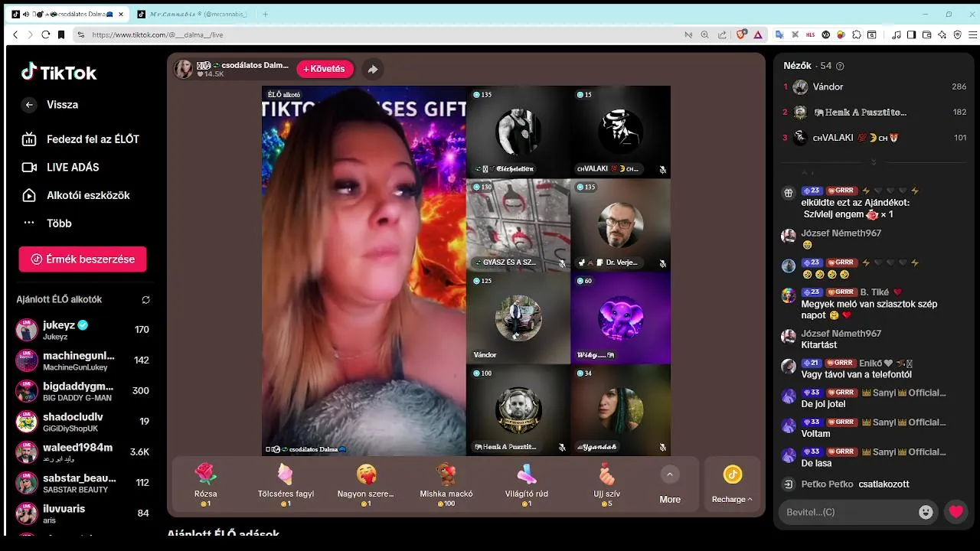Viewport: 980px width, 551px height.
Task: Go back in browser history
Action: click(15, 34)
